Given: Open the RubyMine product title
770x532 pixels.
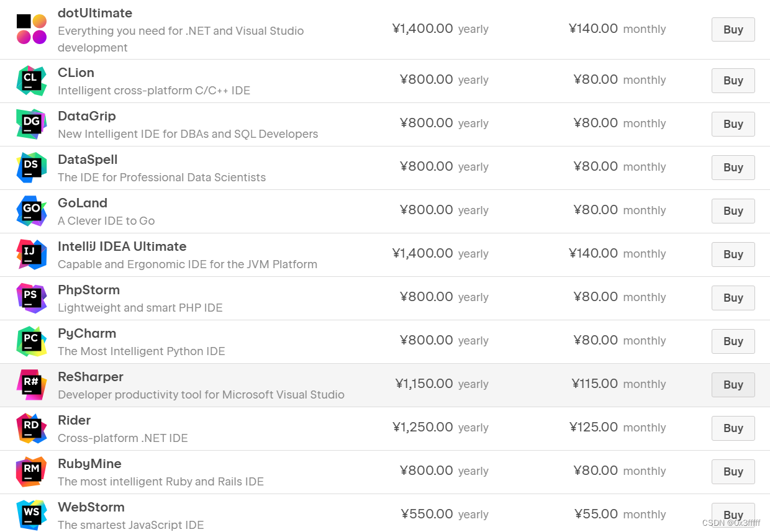Looking at the screenshot, I should click(x=89, y=464).
